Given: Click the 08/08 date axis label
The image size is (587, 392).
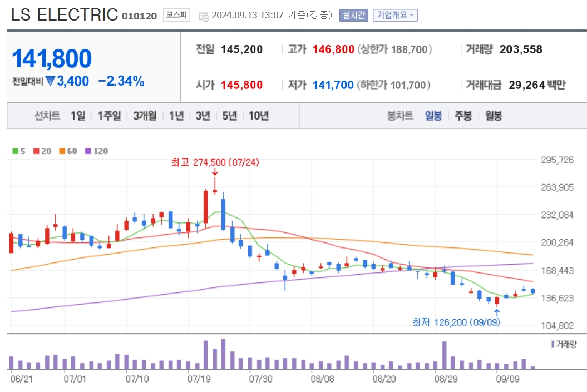Looking at the screenshot, I should (322, 379).
